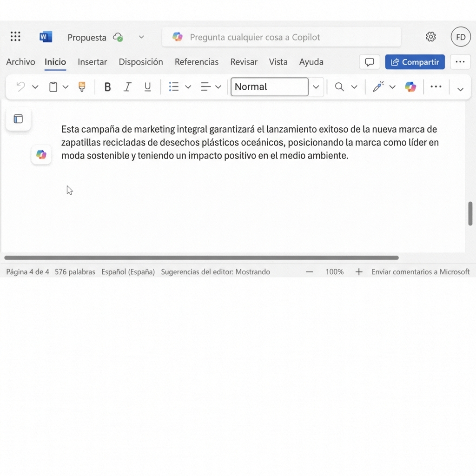Click the Editor wand icon
476x476 pixels.
tap(378, 86)
